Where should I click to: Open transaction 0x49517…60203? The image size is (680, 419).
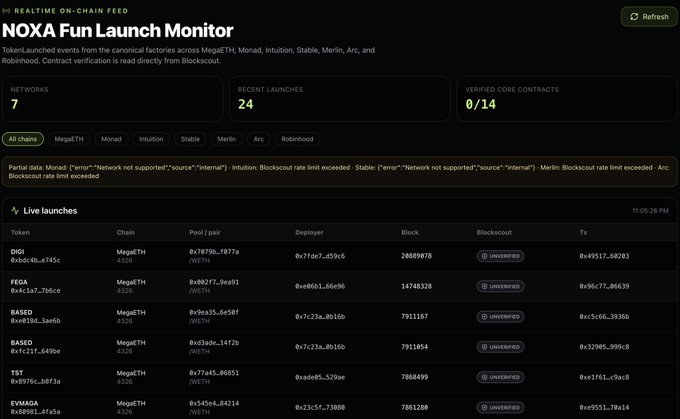(604, 256)
